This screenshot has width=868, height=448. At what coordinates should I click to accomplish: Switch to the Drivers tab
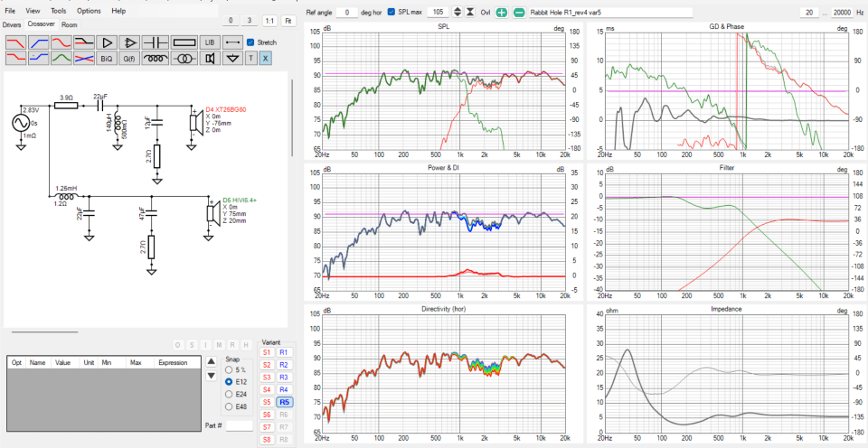tap(12, 25)
